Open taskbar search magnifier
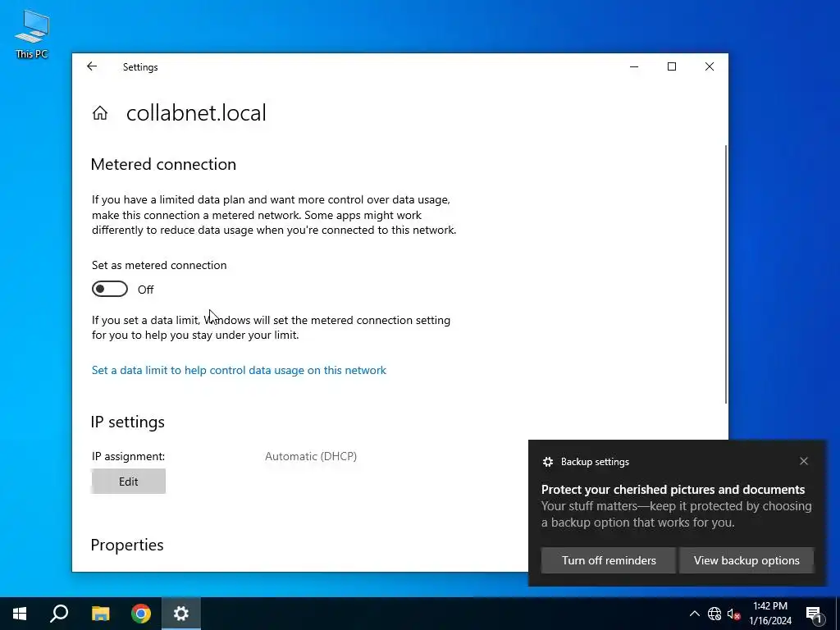Image resolution: width=840 pixels, height=630 pixels. (59, 614)
